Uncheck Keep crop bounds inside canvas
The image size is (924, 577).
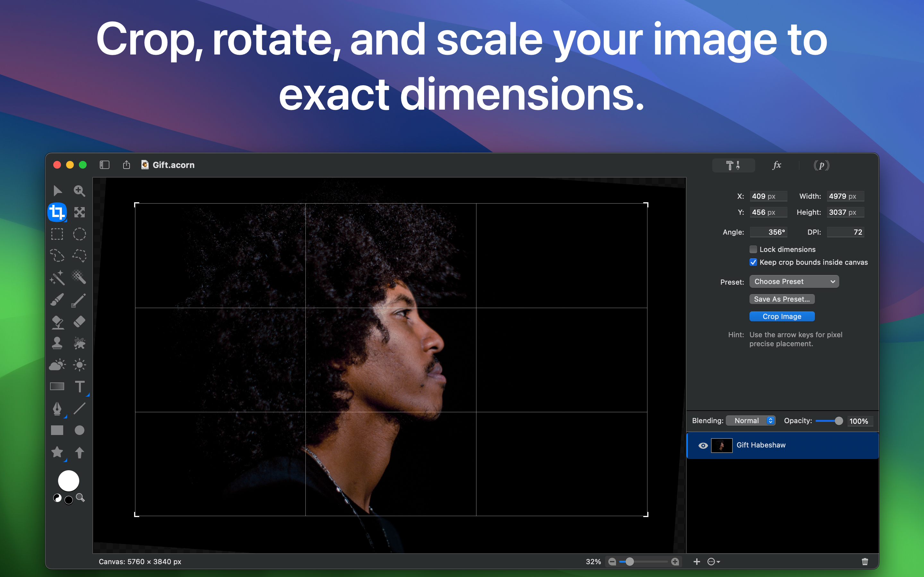click(753, 262)
